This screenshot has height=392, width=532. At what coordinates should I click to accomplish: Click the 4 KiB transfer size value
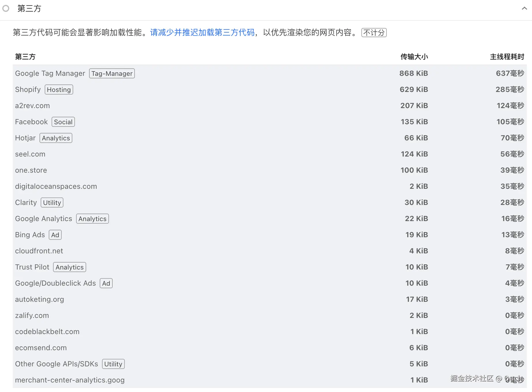coord(419,251)
